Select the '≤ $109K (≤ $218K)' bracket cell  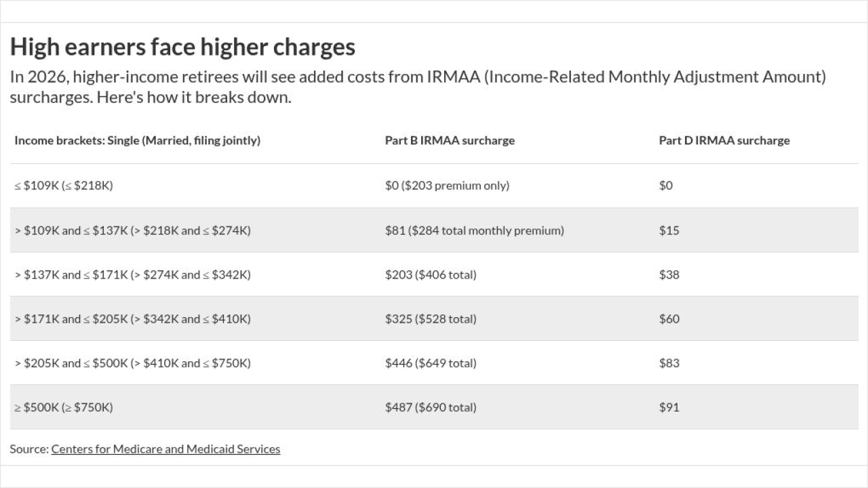click(64, 185)
